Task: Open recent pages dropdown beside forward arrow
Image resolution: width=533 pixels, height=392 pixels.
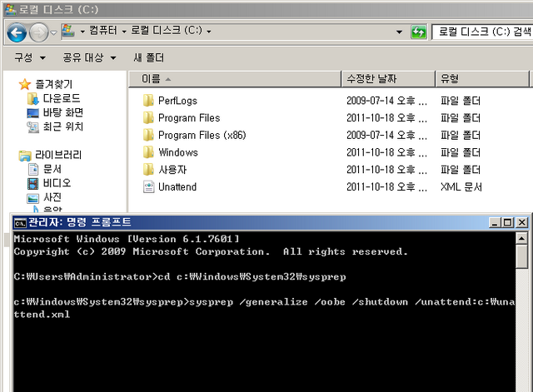Action: pos(53,33)
